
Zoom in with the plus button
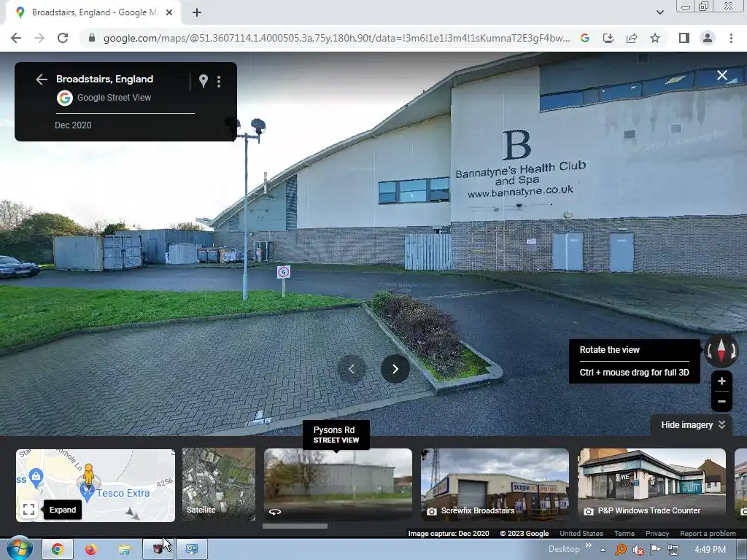[721, 381]
